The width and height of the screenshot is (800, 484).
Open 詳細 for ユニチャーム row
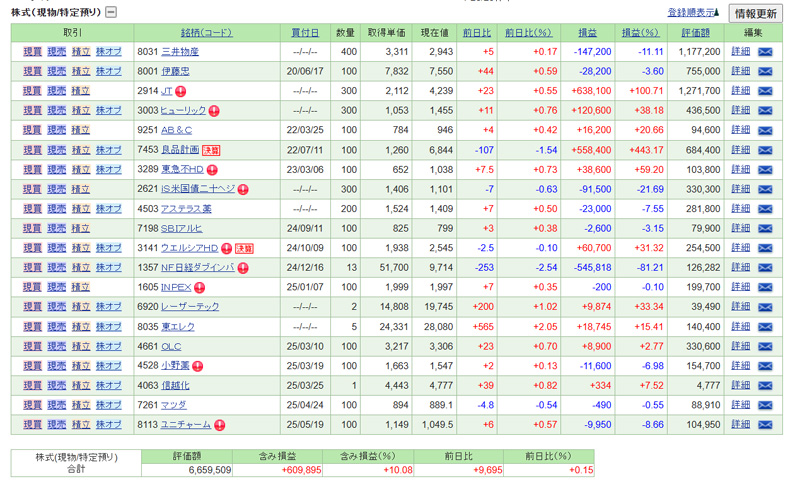coord(740,425)
